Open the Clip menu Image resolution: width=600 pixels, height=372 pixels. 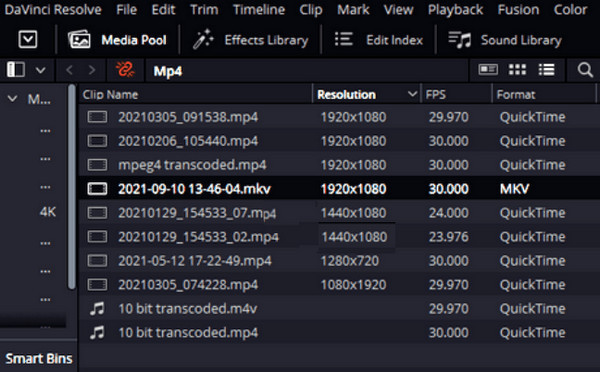[x=311, y=10]
